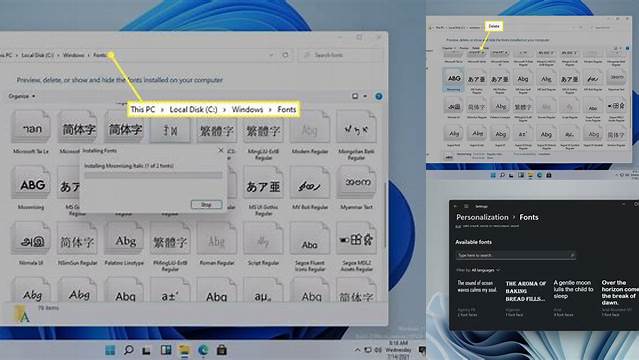Image resolution: width=639 pixels, height=360 pixels.
Task: Launch Microsoft Store from taskbar
Action: point(221,350)
